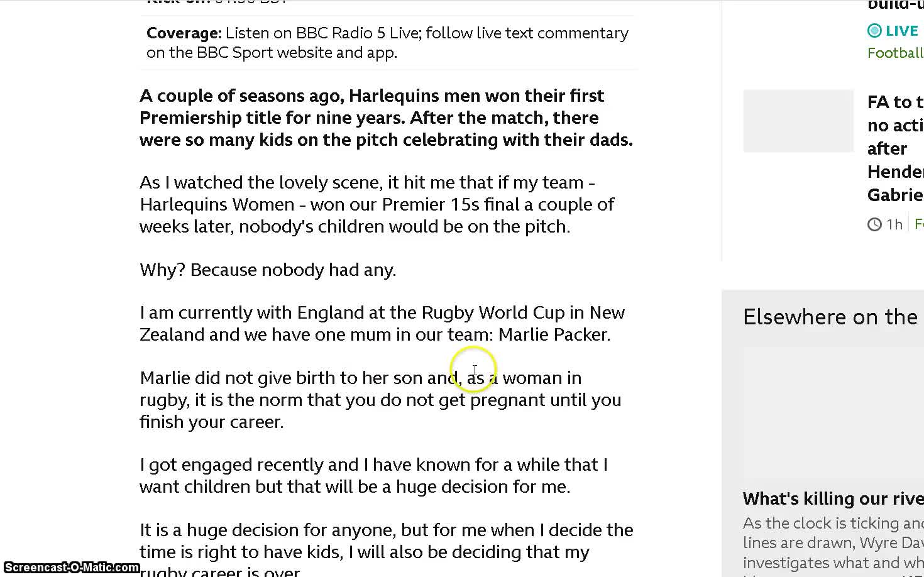The width and height of the screenshot is (924, 577).
Task: Click the 'I got engaged recently' paragraph
Action: tap(373, 475)
